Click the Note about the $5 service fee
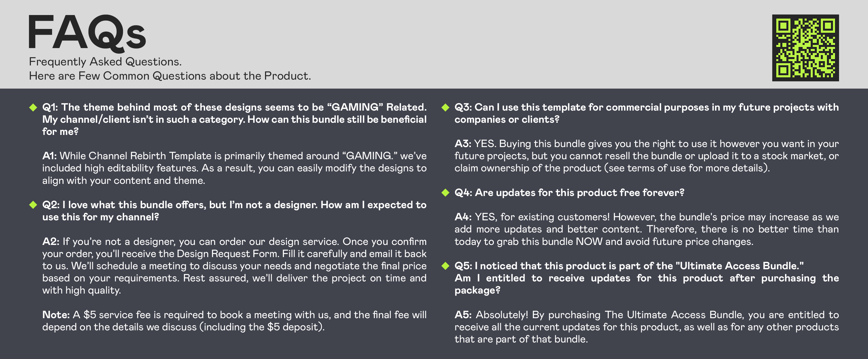The height and width of the screenshot is (359, 868). (x=234, y=321)
